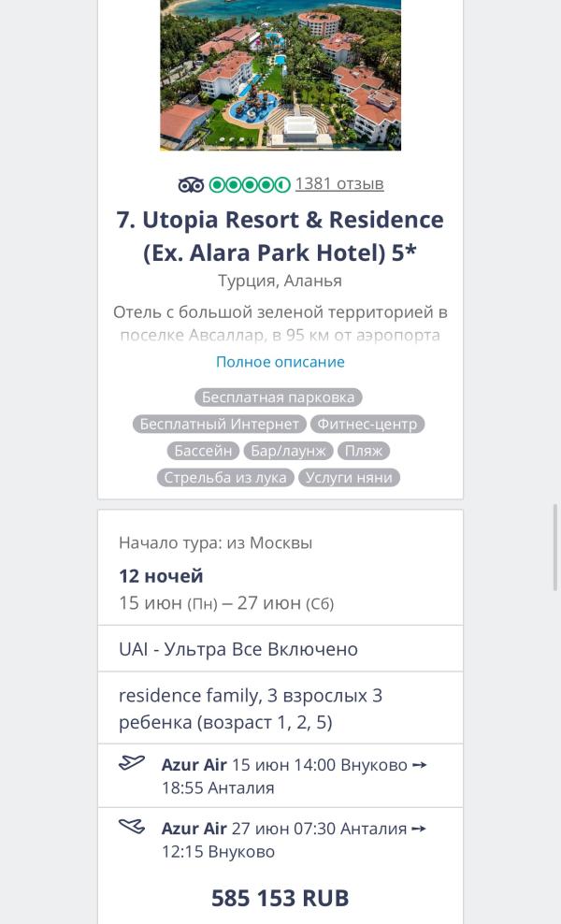Open the hotel aerial photo
561x924 pixels.
coord(280,75)
